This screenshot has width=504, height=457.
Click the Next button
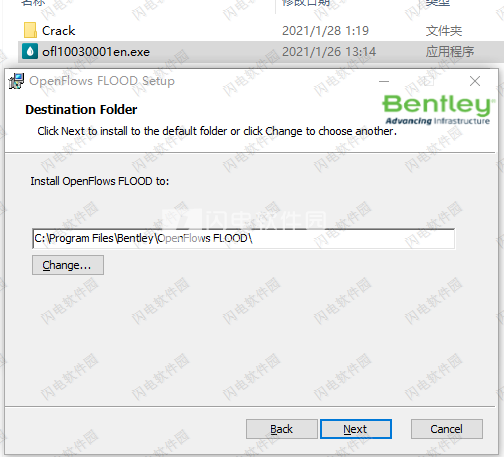click(x=356, y=429)
